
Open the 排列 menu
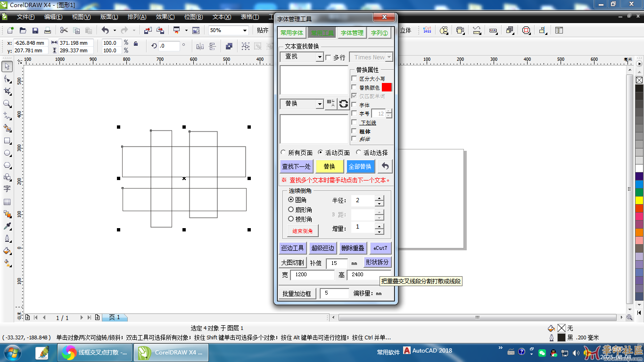click(x=137, y=17)
